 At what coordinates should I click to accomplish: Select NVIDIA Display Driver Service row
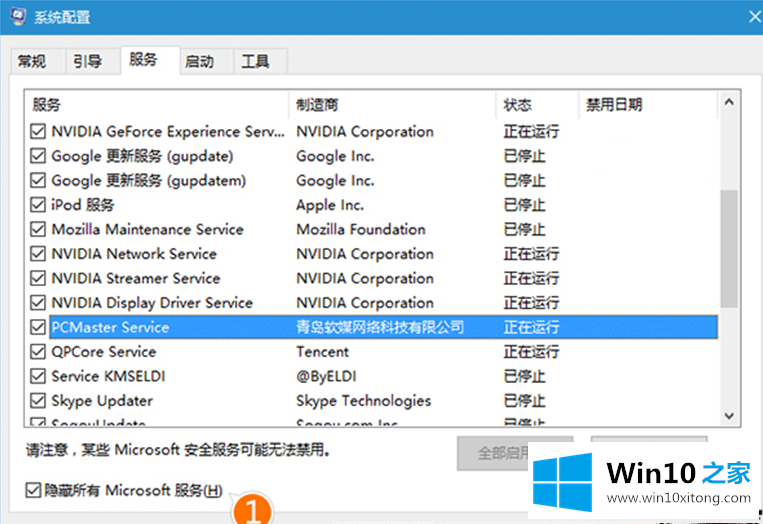(373, 303)
